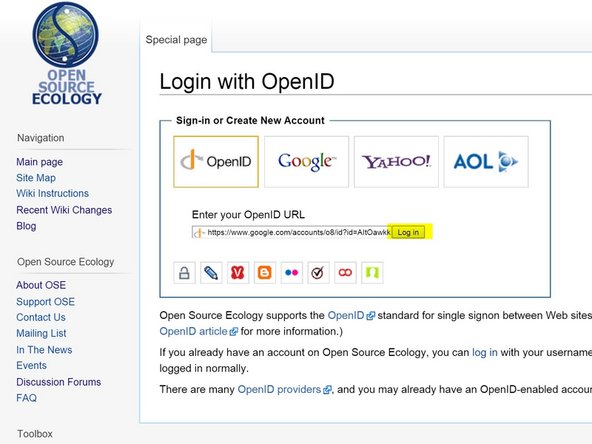
Task: Click the OpenID logo inside URL field
Action: [198, 233]
